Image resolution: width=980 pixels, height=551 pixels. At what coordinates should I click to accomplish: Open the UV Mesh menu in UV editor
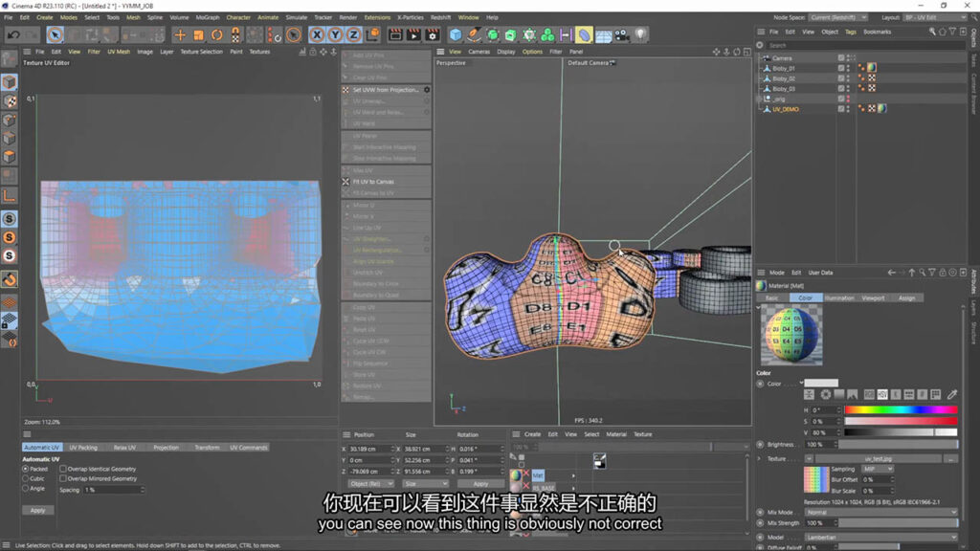pyautogui.click(x=119, y=52)
